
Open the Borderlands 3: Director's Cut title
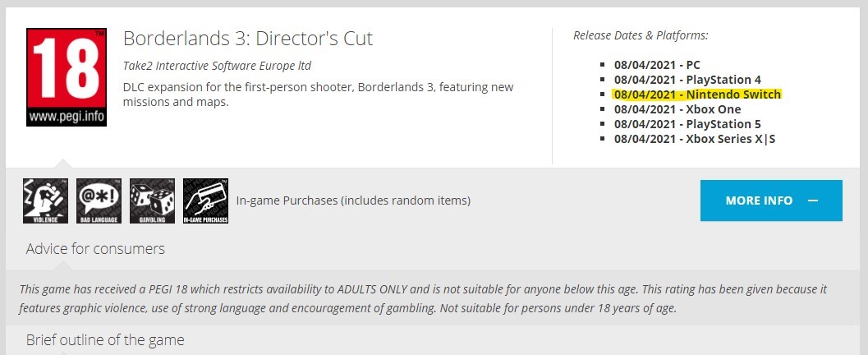coord(248,39)
